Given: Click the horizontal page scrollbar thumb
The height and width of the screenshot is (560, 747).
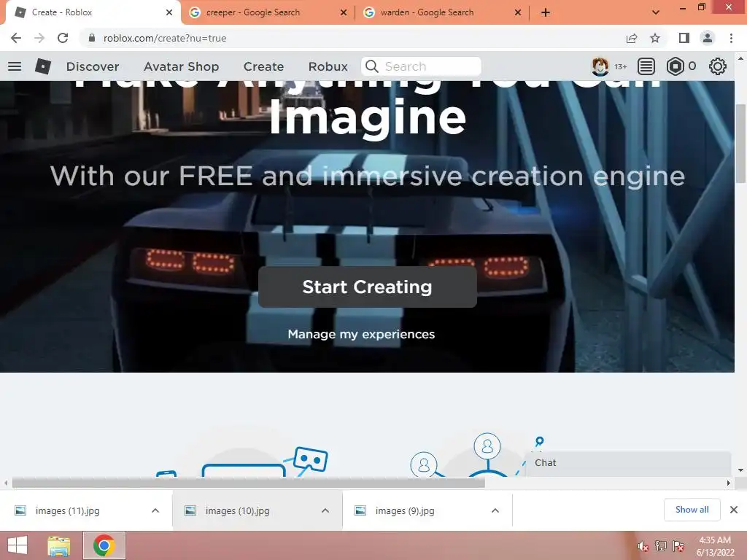Looking at the screenshot, I should (x=248, y=483).
